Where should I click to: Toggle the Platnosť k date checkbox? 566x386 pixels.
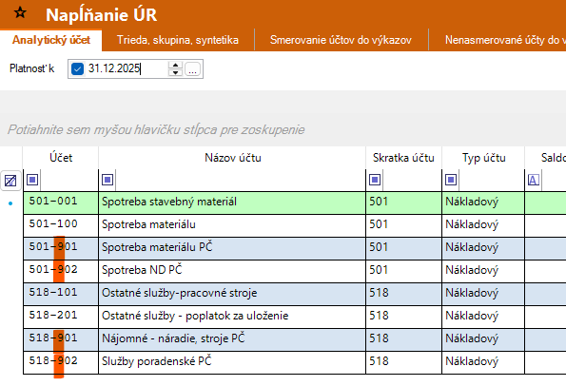[x=78, y=69]
